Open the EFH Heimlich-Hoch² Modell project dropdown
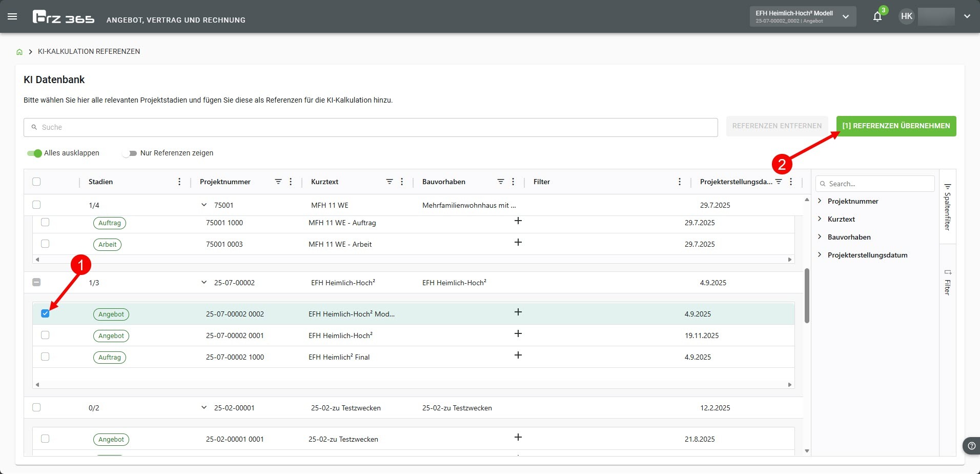Viewport: 980px width, 474px height. click(x=802, y=16)
